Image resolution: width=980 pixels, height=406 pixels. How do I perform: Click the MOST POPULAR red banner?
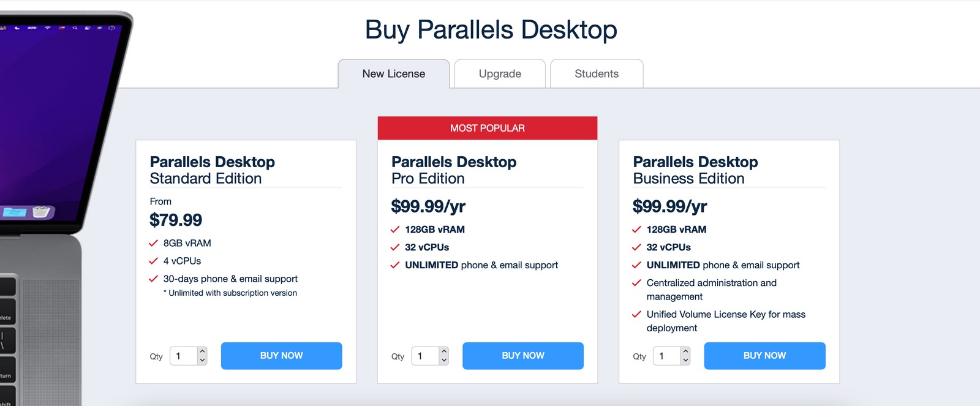pos(488,128)
